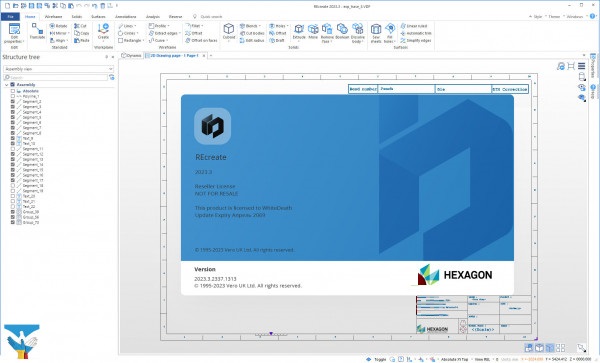Open the Extract edges dropdown
The width and height of the screenshot is (600, 363).
[x=165, y=33]
